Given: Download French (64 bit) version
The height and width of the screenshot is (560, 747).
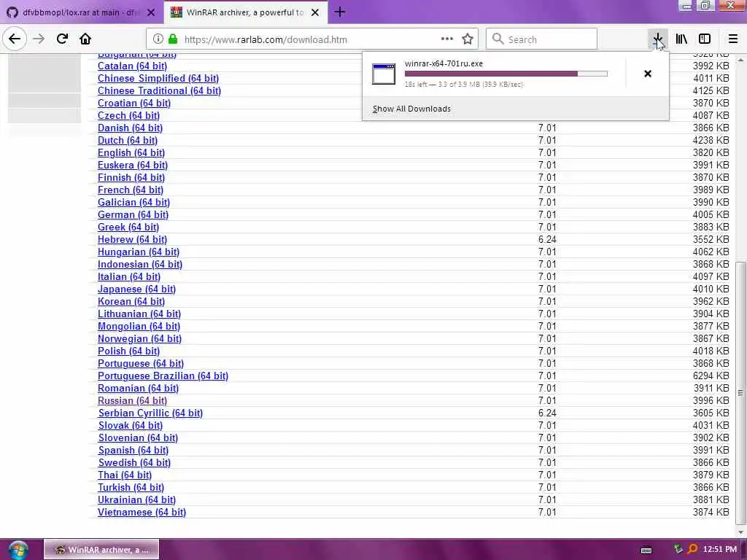Looking at the screenshot, I should pyautogui.click(x=130, y=190).
